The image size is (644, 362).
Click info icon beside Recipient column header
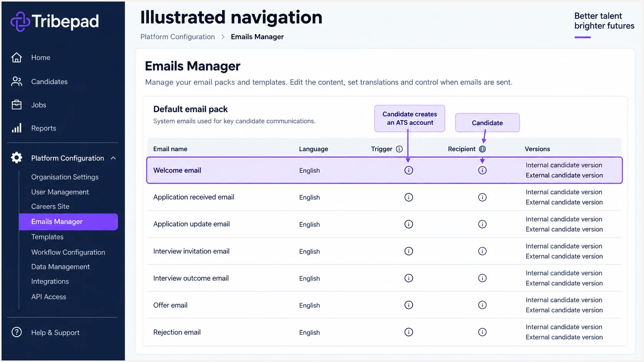[482, 149]
